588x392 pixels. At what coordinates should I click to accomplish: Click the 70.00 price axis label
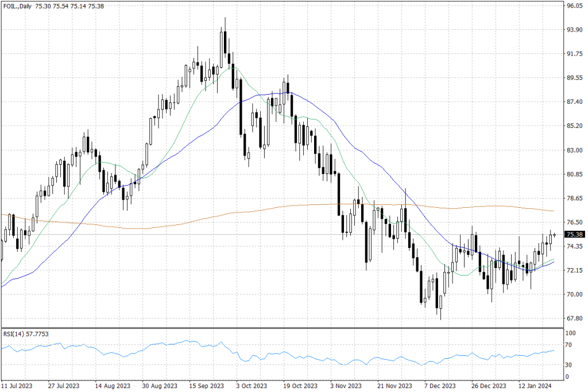(574, 294)
